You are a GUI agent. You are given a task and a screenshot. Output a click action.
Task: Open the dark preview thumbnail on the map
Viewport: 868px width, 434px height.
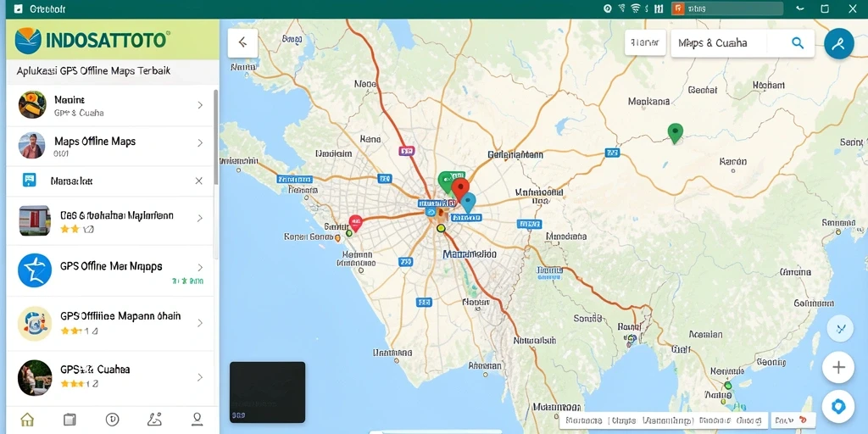point(267,392)
